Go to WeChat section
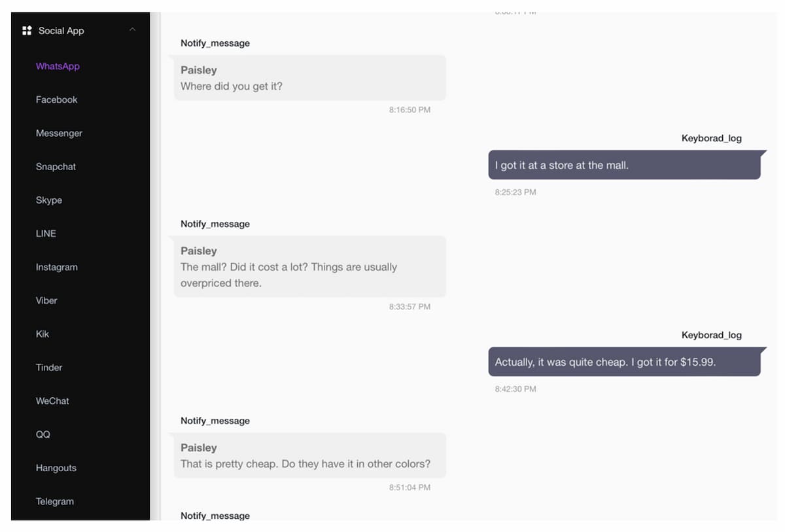 tap(52, 400)
